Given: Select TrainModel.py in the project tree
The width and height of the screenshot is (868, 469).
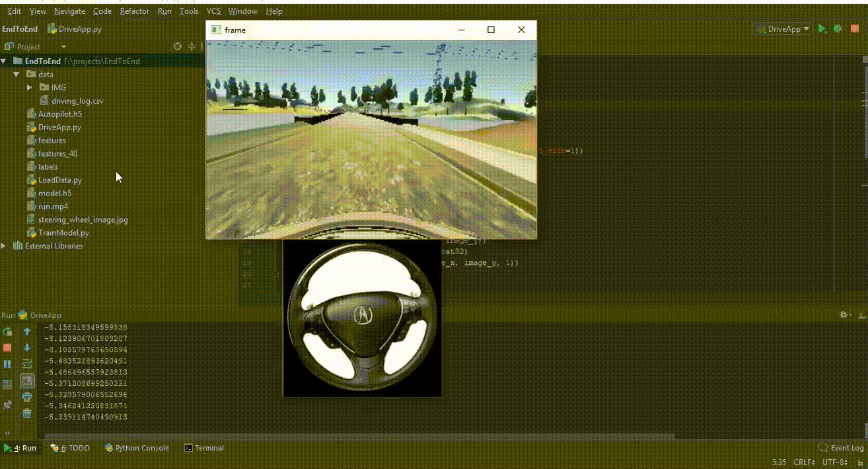Looking at the screenshot, I should tap(63, 233).
